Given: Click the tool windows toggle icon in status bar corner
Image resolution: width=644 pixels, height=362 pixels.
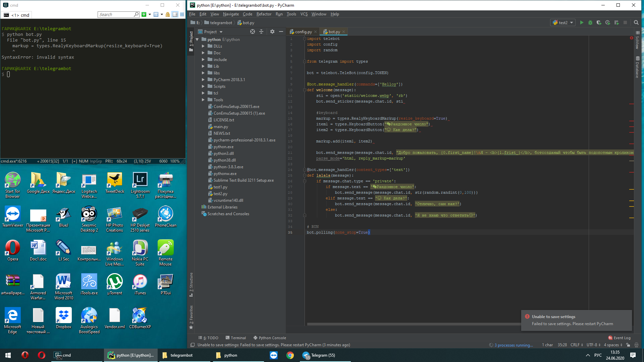Looking at the screenshot, I should tap(193, 345).
